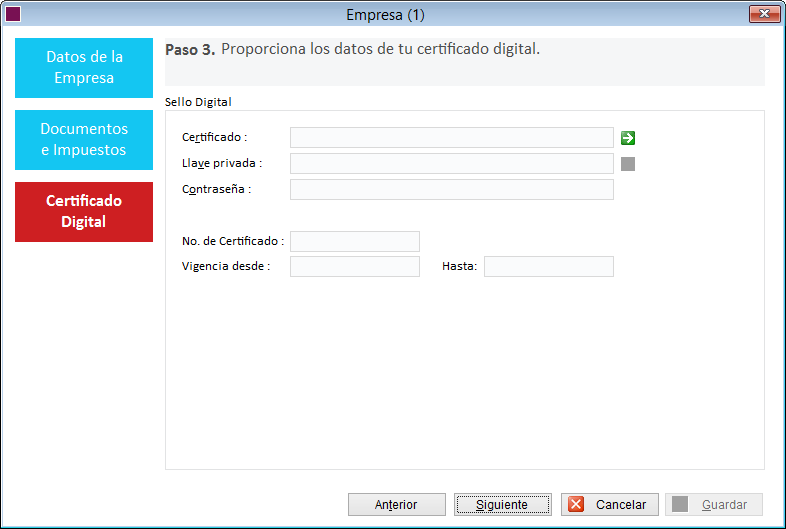Click the Hasta: label

pyautogui.click(x=460, y=266)
